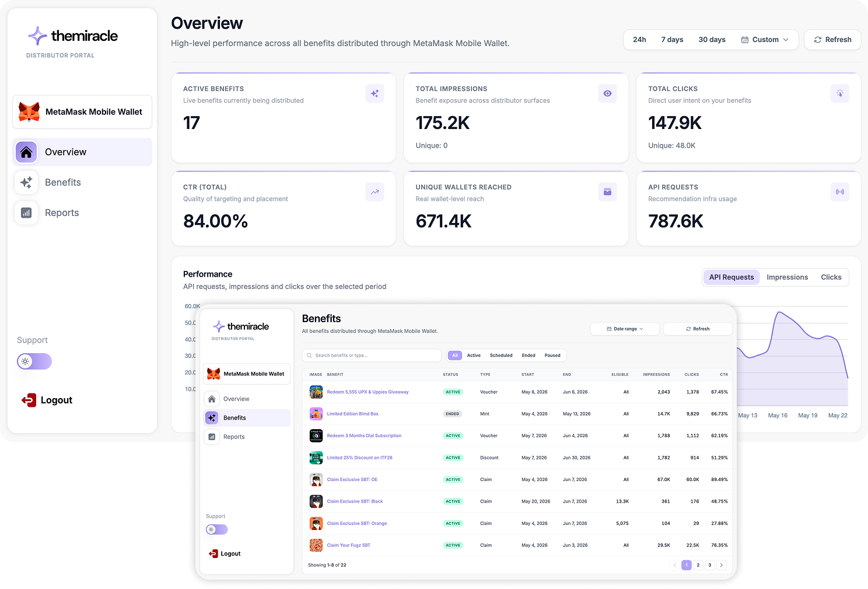Click the magnifier icon in benefits search box

pyautogui.click(x=310, y=356)
